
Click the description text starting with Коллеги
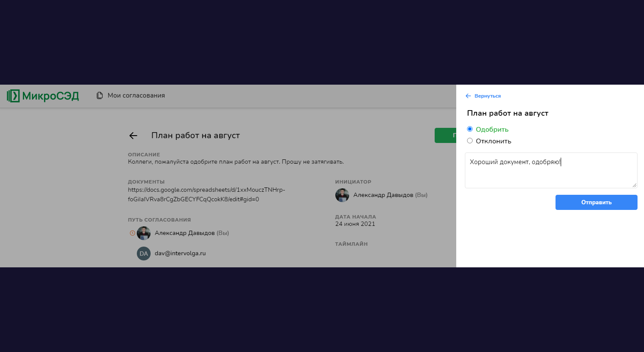pyautogui.click(x=236, y=162)
